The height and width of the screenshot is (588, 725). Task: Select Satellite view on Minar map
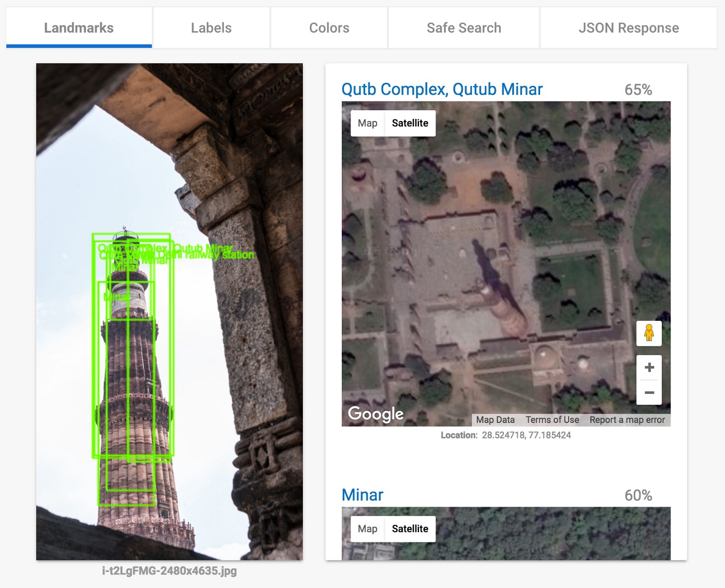click(410, 529)
